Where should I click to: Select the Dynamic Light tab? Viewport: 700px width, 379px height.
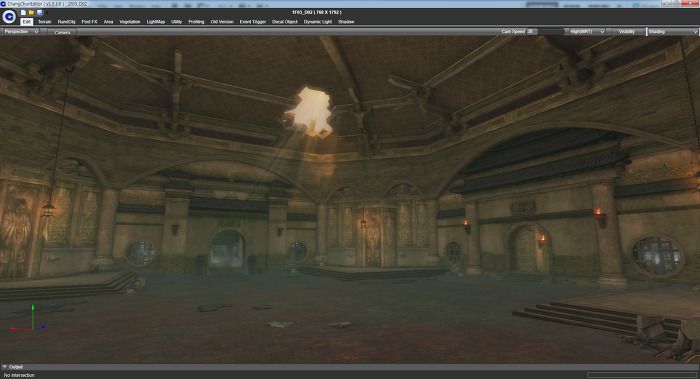tap(318, 21)
